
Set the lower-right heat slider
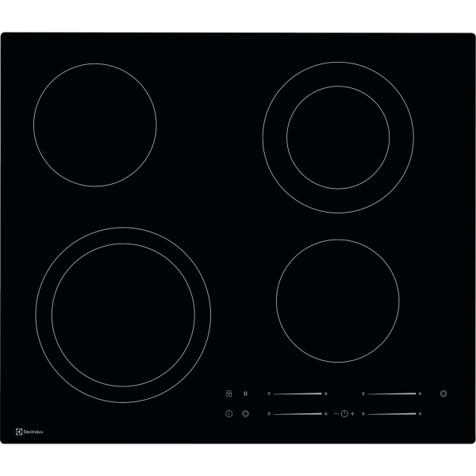(x=391, y=413)
